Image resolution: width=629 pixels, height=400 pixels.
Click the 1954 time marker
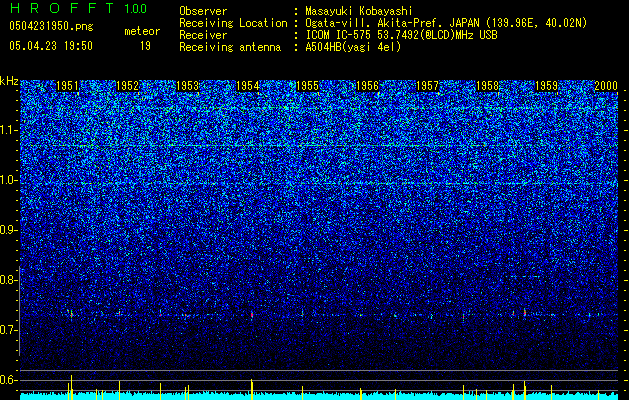click(248, 86)
